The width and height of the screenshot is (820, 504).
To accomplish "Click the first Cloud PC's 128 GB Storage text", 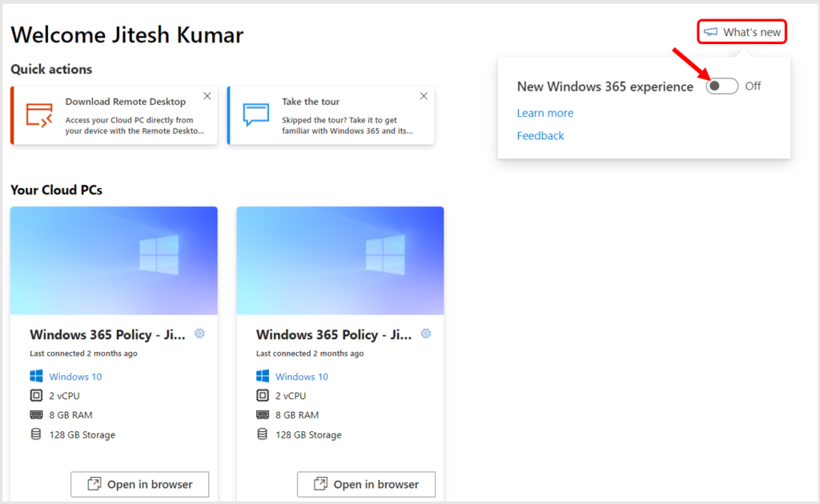I will coord(82,435).
